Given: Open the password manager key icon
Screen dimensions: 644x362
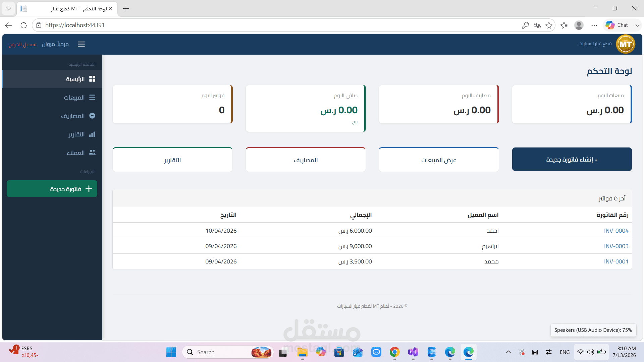Looking at the screenshot, I should click(x=525, y=25).
